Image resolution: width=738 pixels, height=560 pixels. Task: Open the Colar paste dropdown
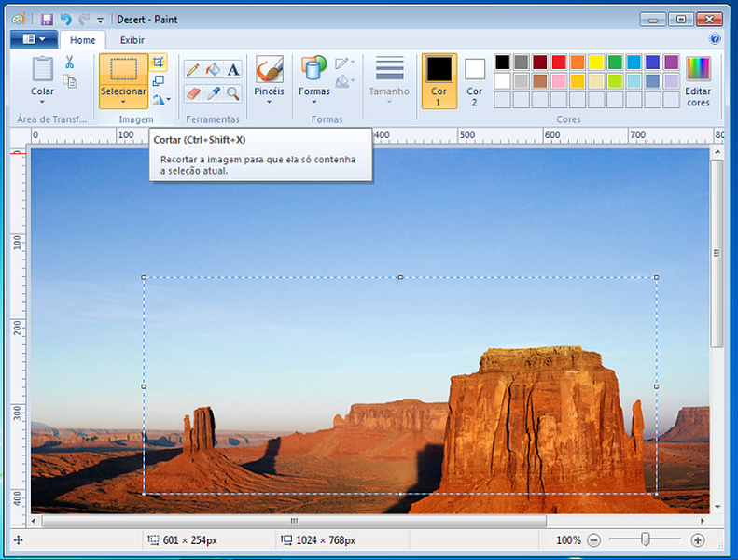coord(43,102)
